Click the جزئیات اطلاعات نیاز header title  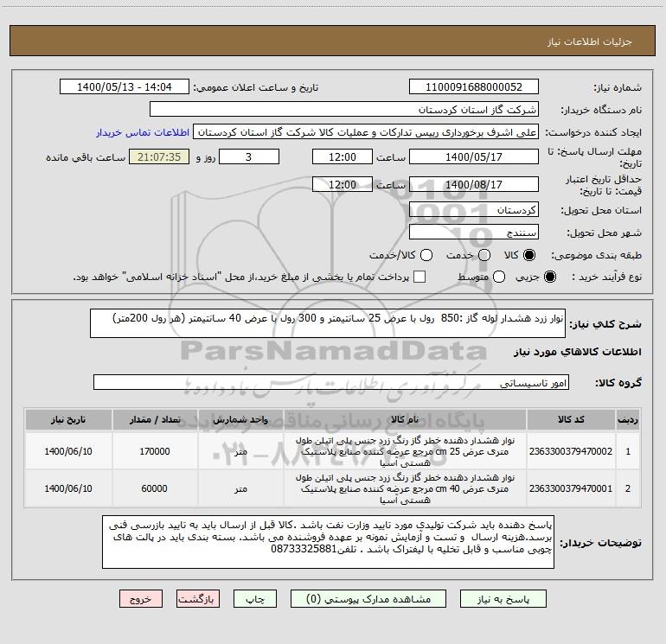(590, 41)
